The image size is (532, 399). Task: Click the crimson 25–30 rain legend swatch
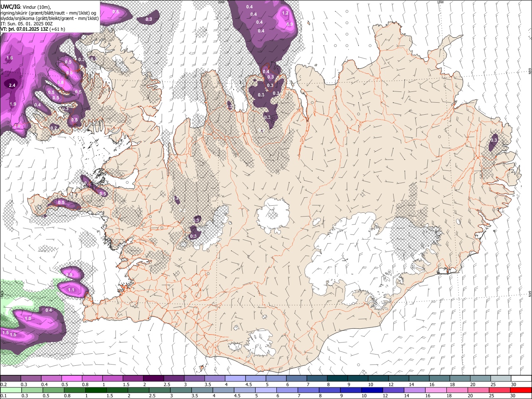(x=500, y=390)
